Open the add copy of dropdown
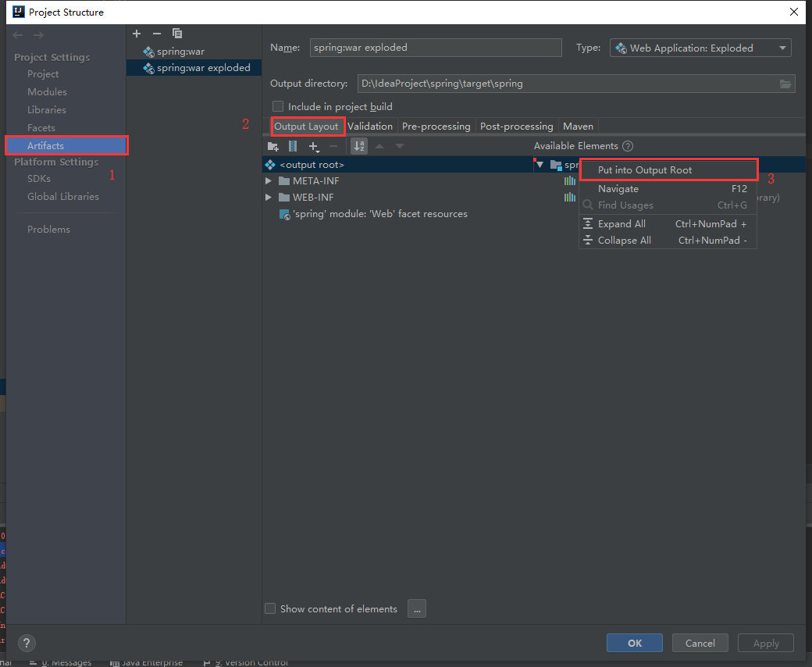 (314, 147)
